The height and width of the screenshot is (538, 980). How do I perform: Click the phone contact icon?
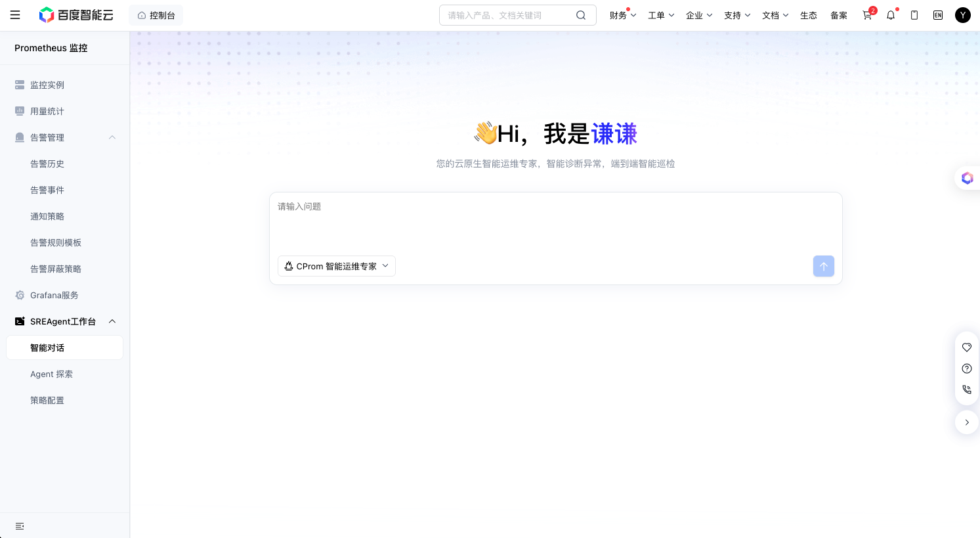pos(967,390)
